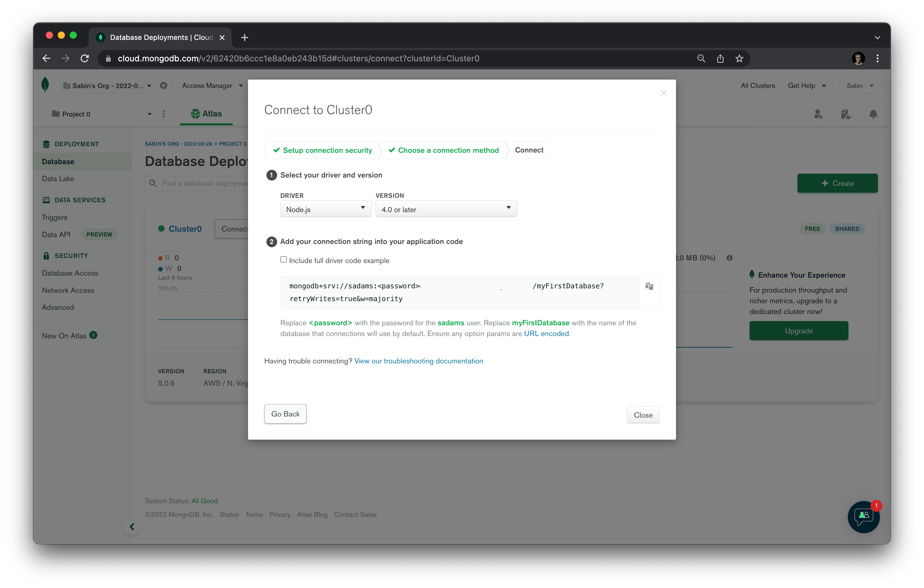Viewport: 924px width, 588px height.
Task: Open the Atlas Blog footer link
Action: 312,515
